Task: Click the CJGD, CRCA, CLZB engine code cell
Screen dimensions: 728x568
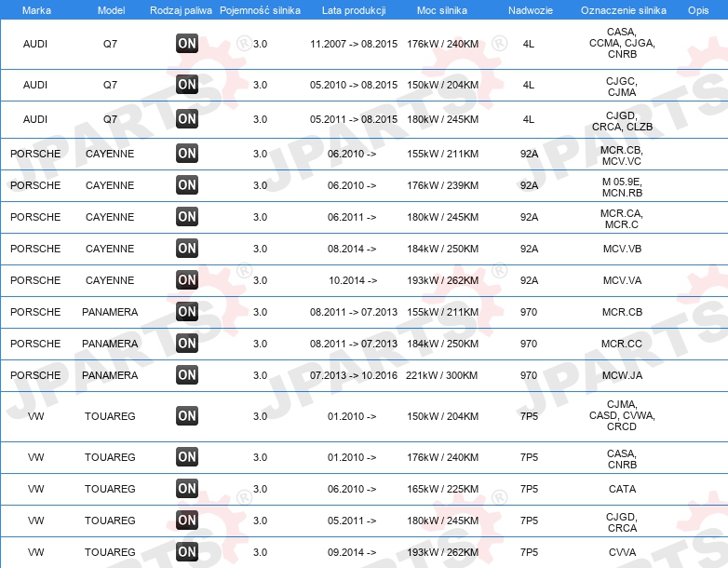Action: 622,121
